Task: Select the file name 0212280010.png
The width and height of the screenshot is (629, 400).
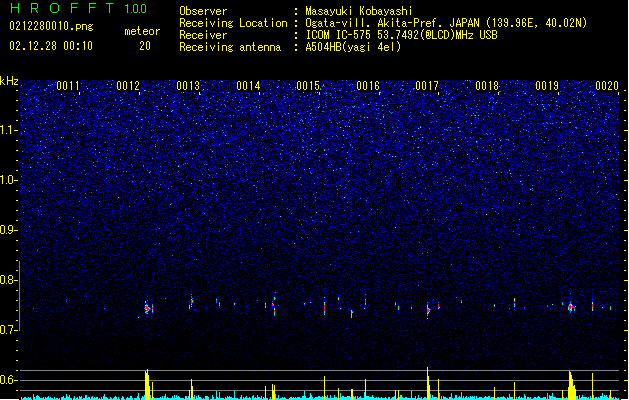Action: (x=51, y=26)
